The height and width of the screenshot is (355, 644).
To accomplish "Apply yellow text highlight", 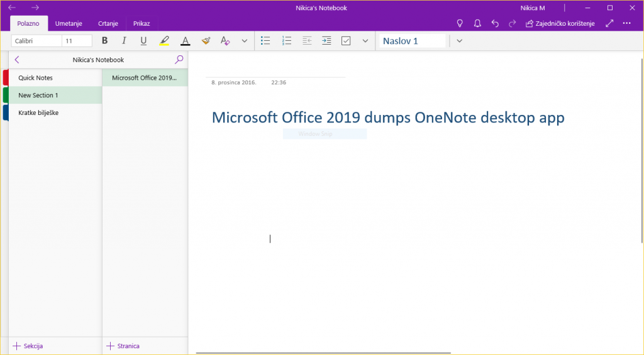I will [x=164, y=41].
